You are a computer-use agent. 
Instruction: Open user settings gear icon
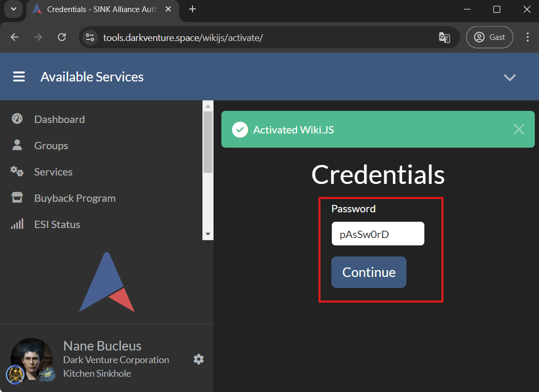coord(198,359)
